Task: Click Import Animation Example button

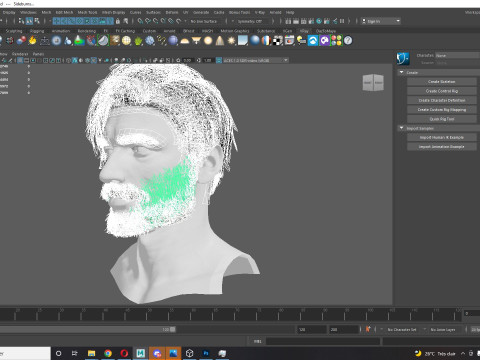Action: [x=442, y=147]
